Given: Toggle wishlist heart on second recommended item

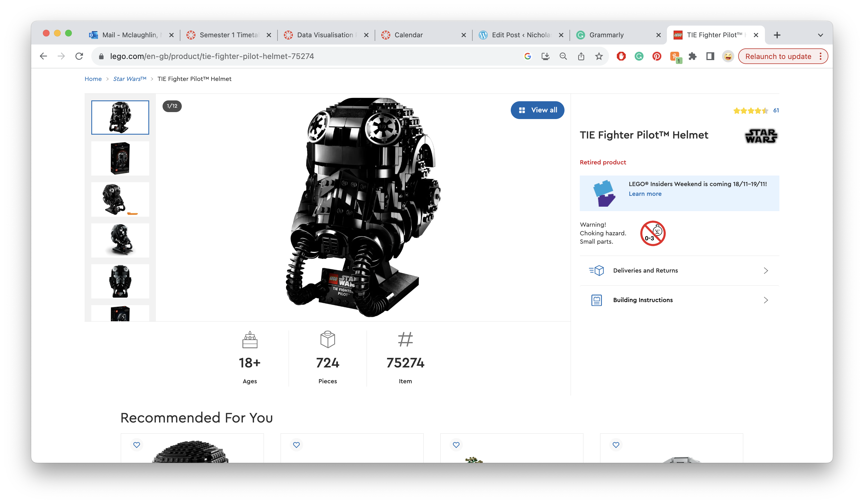Looking at the screenshot, I should tap(296, 445).
